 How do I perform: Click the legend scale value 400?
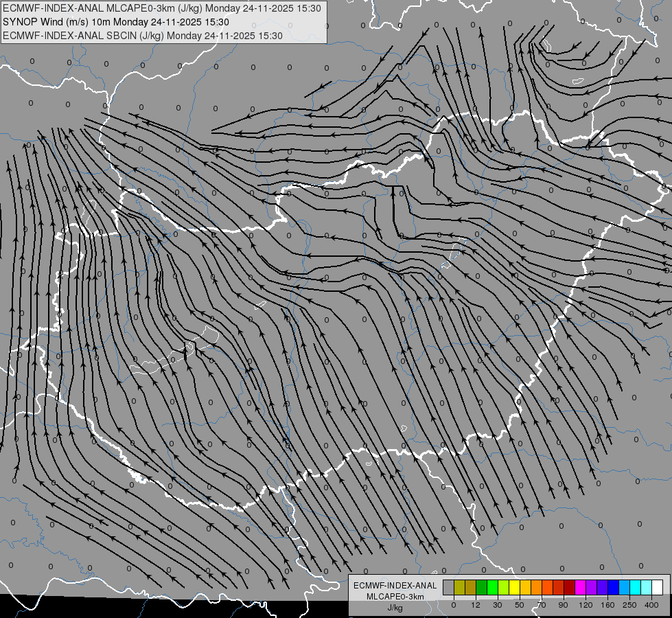(x=651, y=605)
